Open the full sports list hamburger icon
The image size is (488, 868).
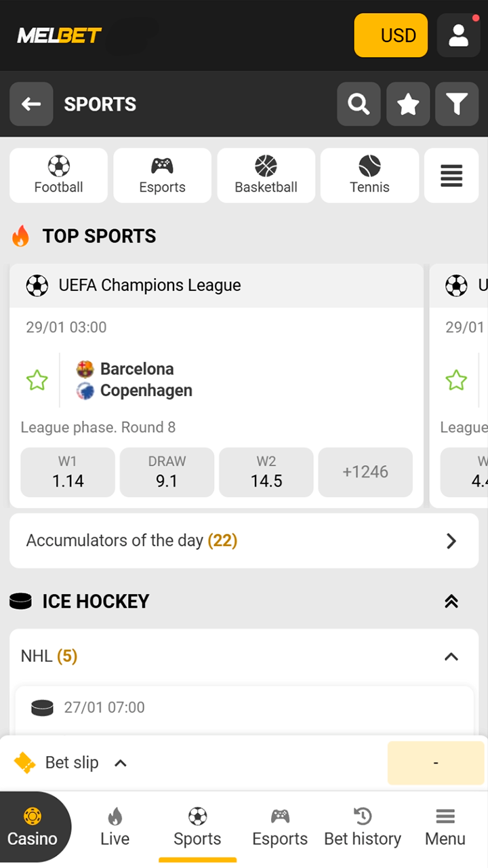(x=451, y=176)
